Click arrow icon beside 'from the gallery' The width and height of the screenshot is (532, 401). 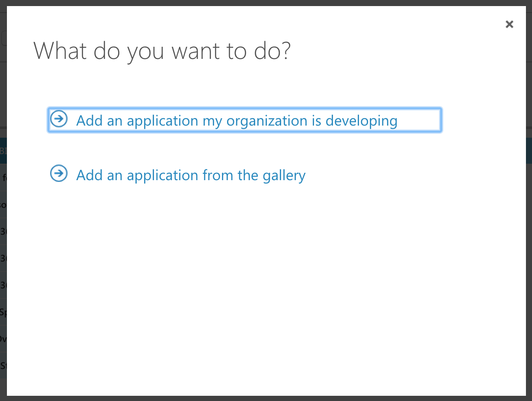click(59, 173)
